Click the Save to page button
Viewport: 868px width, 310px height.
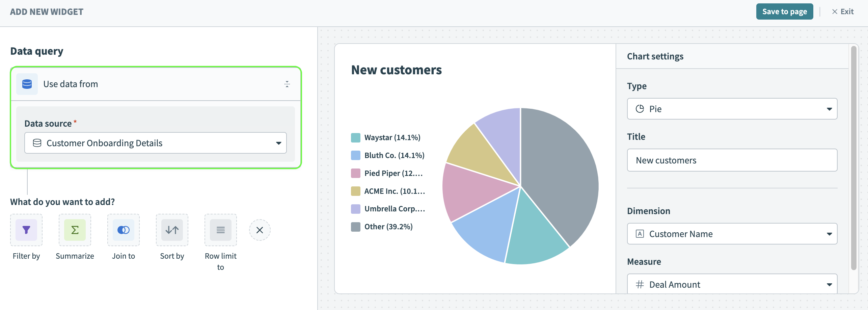pos(784,11)
